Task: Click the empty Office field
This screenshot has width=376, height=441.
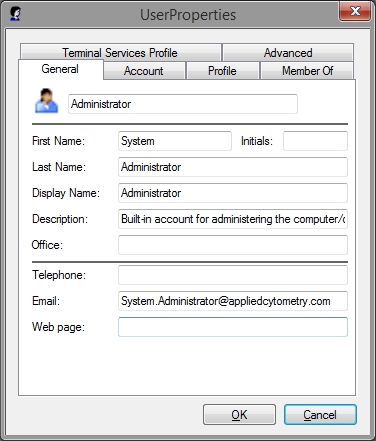Action: pos(233,245)
